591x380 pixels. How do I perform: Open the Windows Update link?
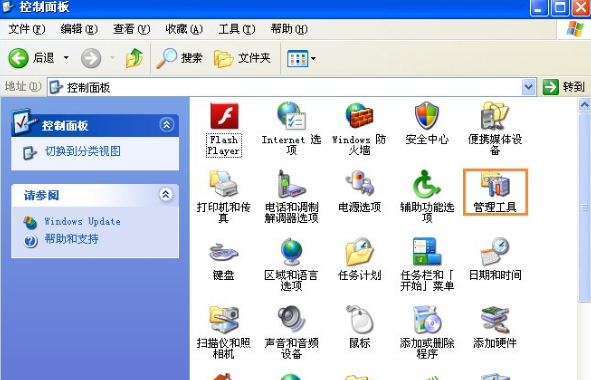(x=82, y=221)
